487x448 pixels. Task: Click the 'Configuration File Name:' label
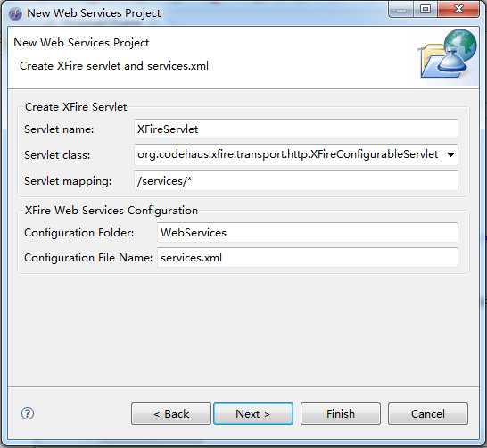[x=88, y=258]
